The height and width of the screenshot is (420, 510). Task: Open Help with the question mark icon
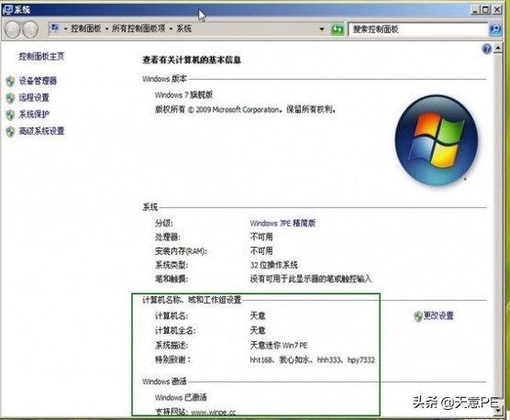coord(486,50)
